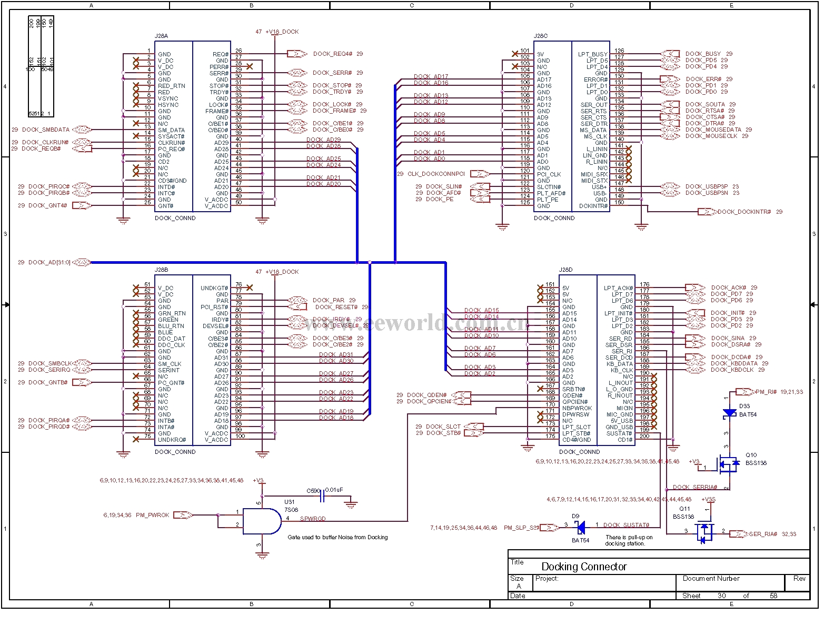Click the DOCK_PIRQC# signal label
This screenshot has width=834, height=644.
tap(49, 186)
